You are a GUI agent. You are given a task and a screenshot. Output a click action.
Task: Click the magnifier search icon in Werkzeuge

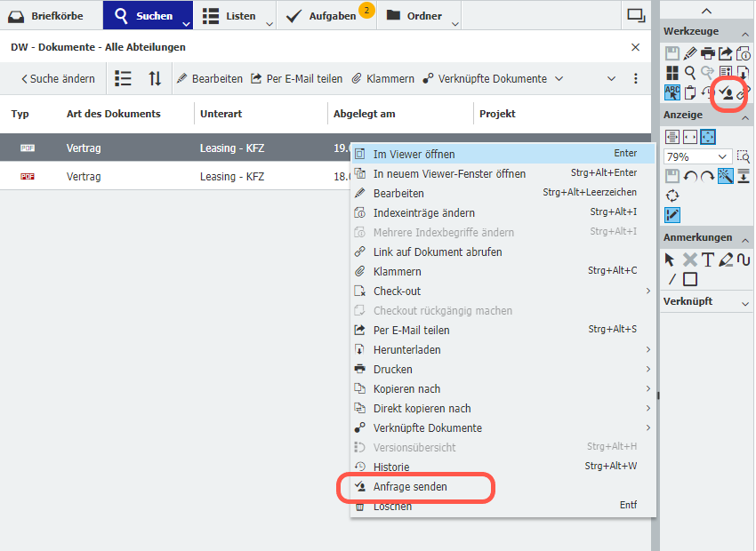[690, 73]
